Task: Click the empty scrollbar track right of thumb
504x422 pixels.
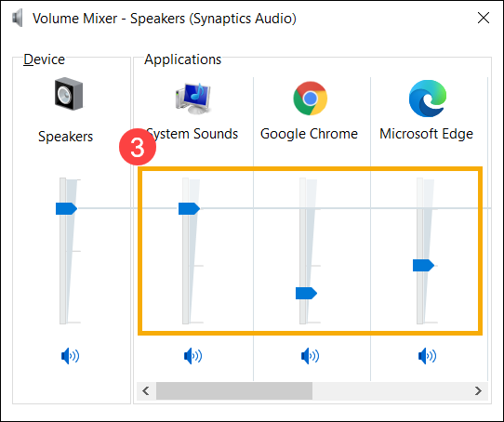Action: point(391,390)
